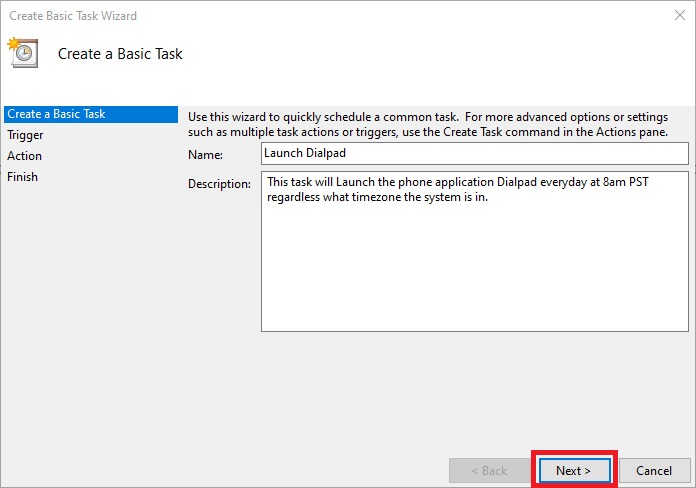Screen dimensions: 696x488
Task: Select the highlighted Create a Basic Task step
Action: (56, 114)
